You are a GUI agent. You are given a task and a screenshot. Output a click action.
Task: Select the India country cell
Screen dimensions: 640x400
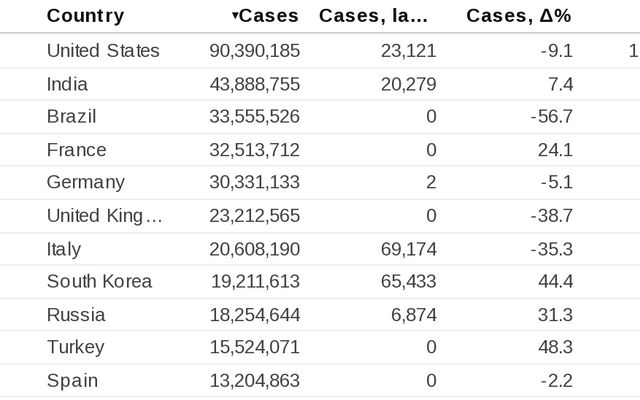[67, 84]
